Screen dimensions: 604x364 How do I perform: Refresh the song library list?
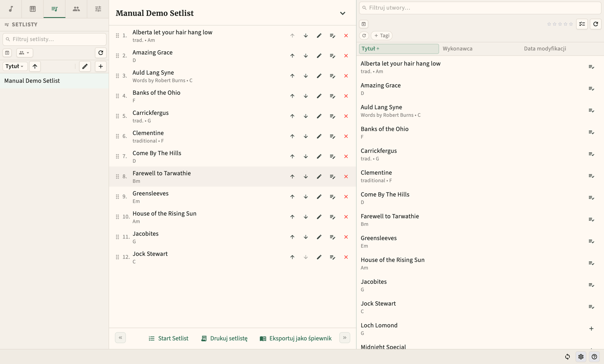tap(596, 24)
